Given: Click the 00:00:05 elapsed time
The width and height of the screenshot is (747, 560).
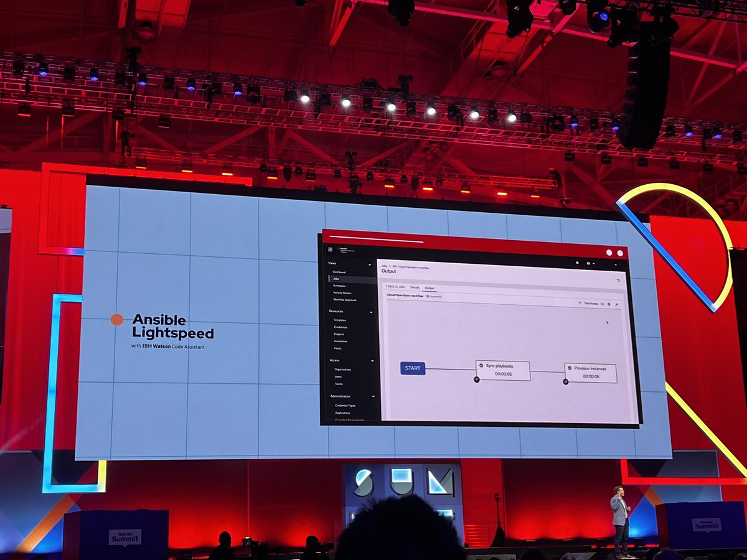Looking at the screenshot, I should click(504, 374).
